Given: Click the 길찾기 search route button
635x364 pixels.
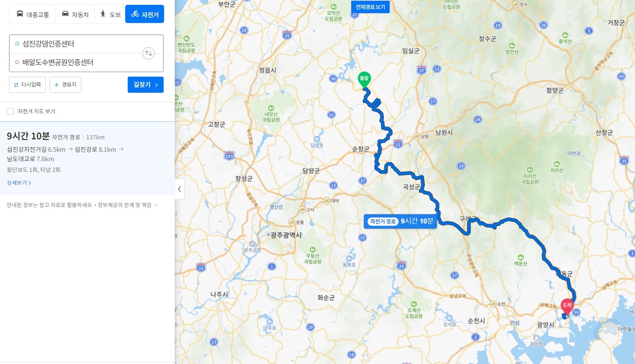Looking at the screenshot, I should click(x=146, y=85).
